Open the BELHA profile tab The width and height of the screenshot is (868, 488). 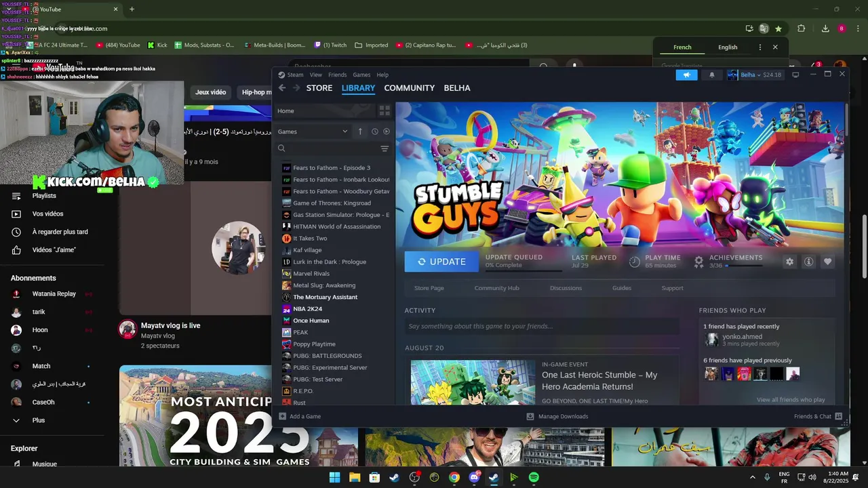tap(457, 88)
